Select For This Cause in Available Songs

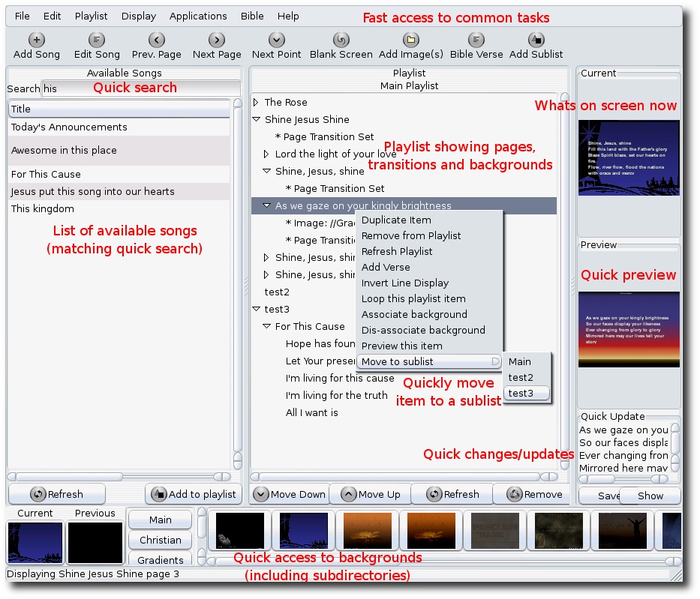point(119,175)
